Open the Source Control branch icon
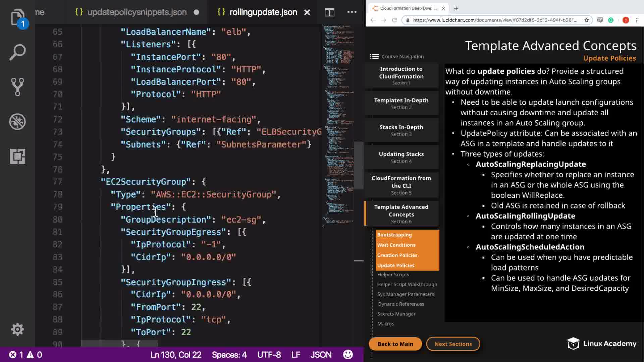Screen dimensions: 644x362 [x=17, y=87]
